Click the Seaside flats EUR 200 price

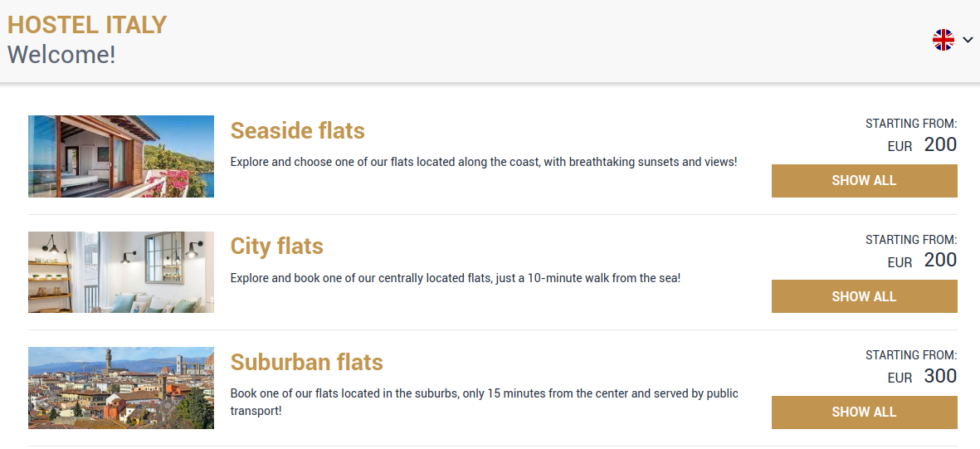click(x=922, y=145)
